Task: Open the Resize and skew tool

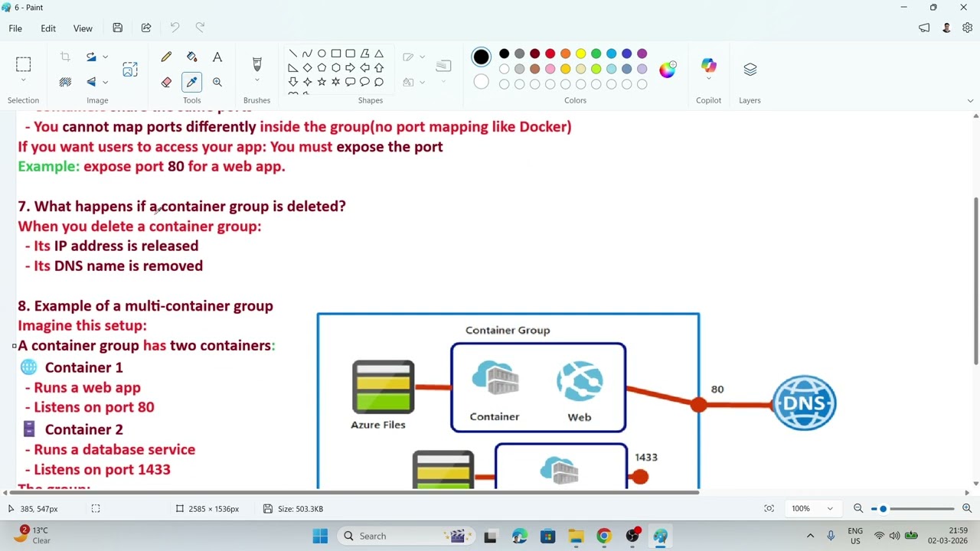Action: point(130,69)
